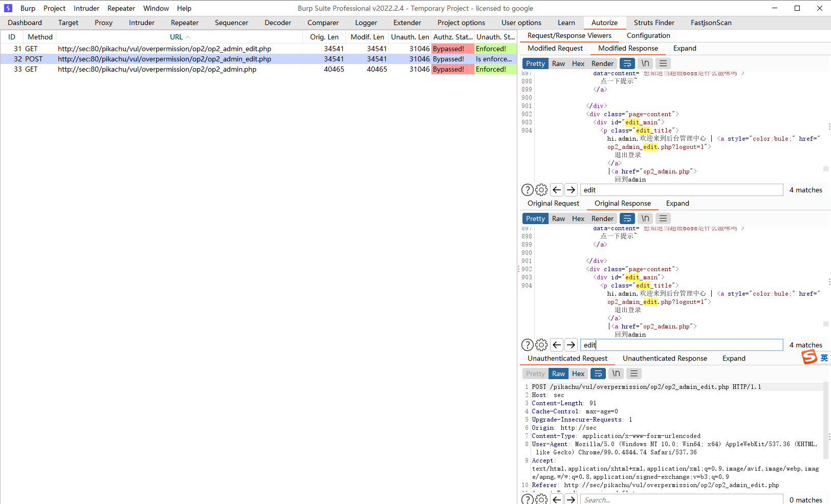
Task: Sort table by URL column header
Action: (179, 37)
